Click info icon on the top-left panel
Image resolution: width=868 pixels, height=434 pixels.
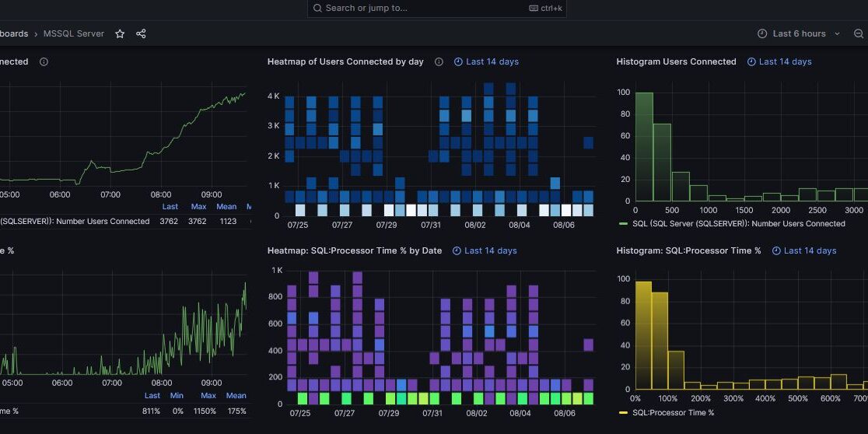pos(44,61)
